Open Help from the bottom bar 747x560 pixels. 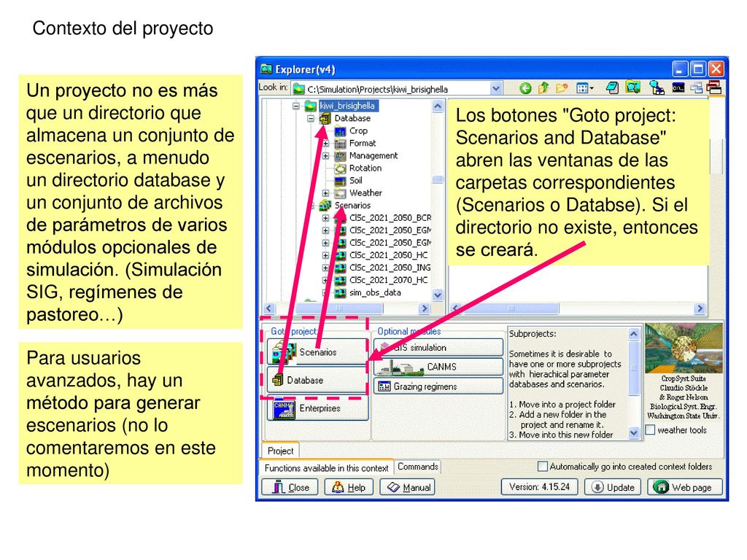tap(348, 487)
